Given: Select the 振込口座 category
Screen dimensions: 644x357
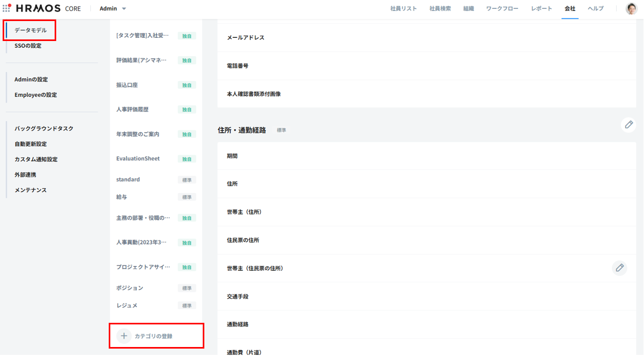Looking at the screenshot, I should point(127,85).
